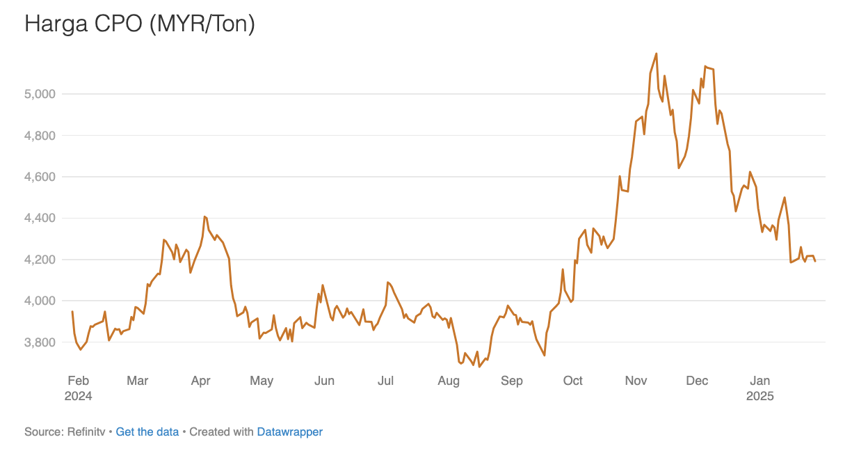Image resolution: width=868 pixels, height=451 pixels.
Task: Click the "Source: Refinitv" footer text
Action: coord(64,432)
